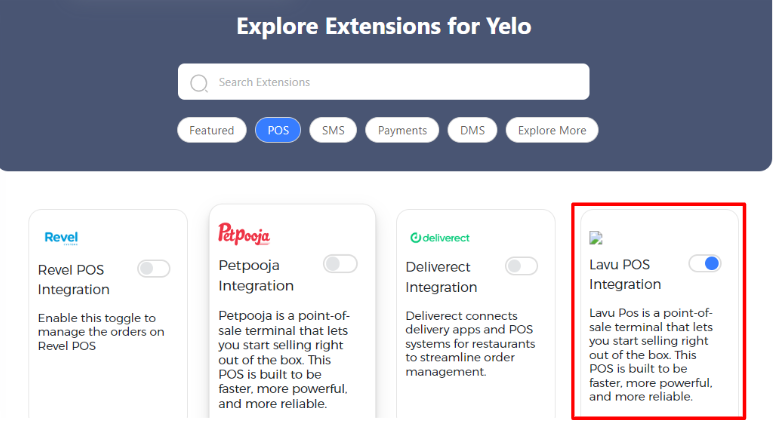Click the Lavu POS Integration title

tap(625, 274)
